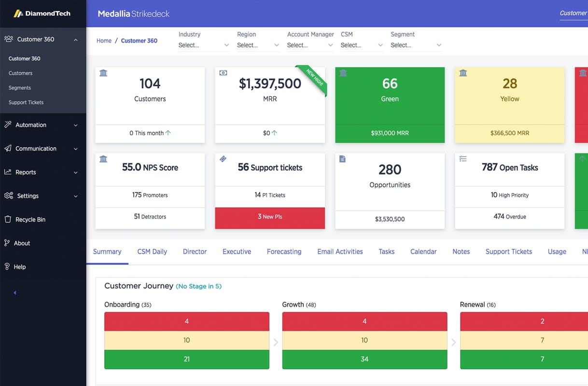Open the CSM filter dropdown
Screen dimensions: 588x386
[x=362, y=45]
